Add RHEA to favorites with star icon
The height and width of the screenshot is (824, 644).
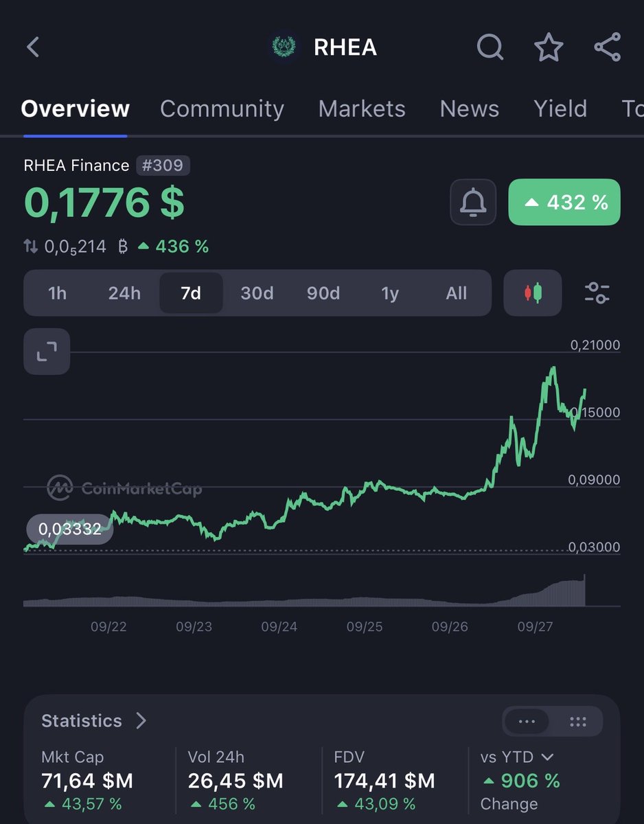point(549,47)
